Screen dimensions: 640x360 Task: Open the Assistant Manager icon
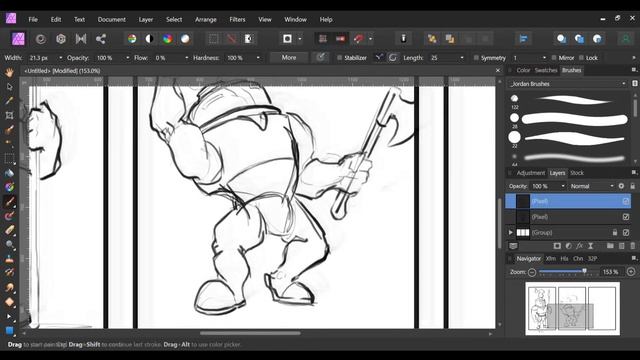click(403, 39)
